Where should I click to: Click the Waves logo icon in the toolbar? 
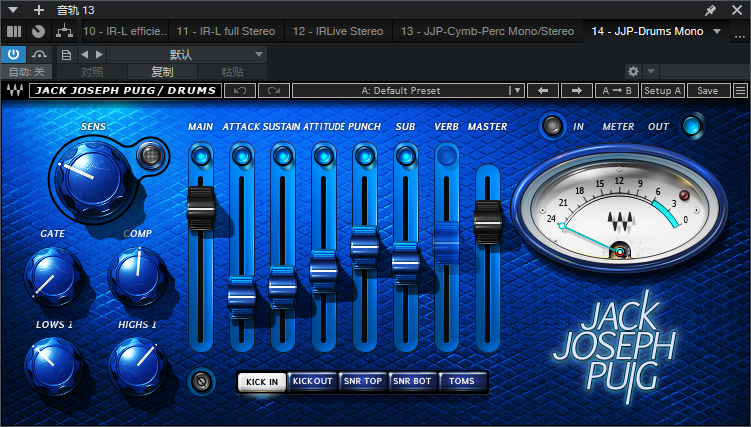coord(15,90)
